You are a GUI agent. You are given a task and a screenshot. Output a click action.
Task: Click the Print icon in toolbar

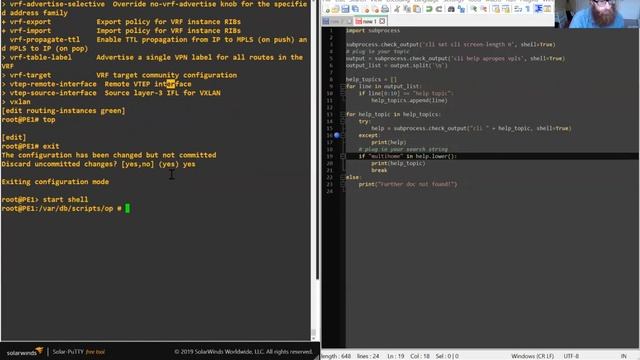pyautogui.click(x=385, y=9)
